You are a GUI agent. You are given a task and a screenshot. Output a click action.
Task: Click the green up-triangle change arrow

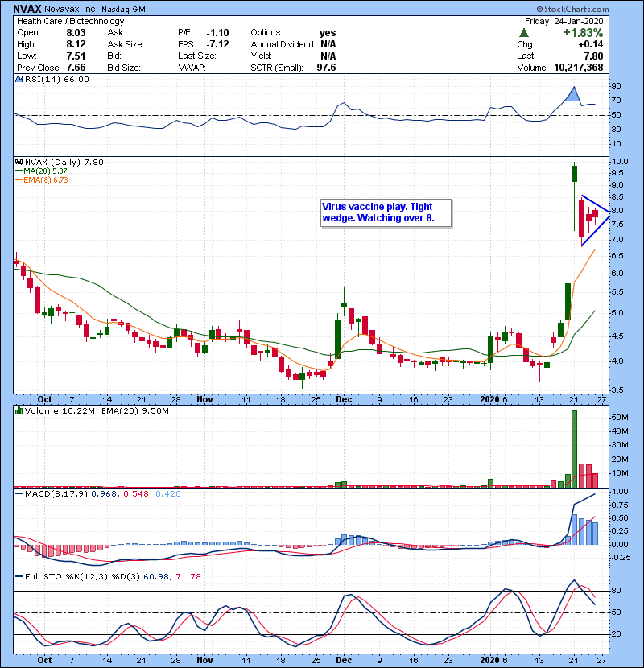[524, 33]
